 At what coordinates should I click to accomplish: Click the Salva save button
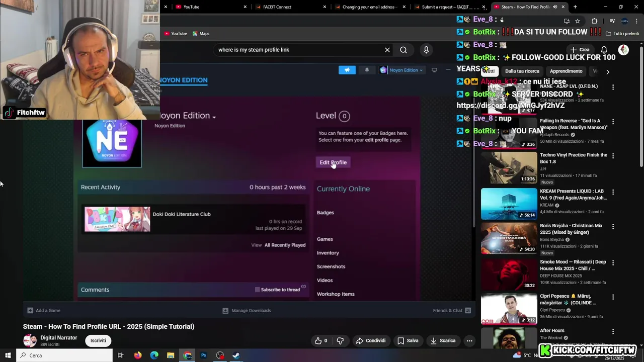(x=408, y=340)
